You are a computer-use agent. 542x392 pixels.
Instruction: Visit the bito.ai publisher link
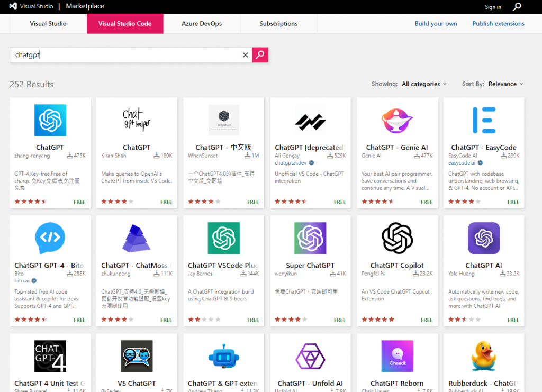tap(21, 280)
